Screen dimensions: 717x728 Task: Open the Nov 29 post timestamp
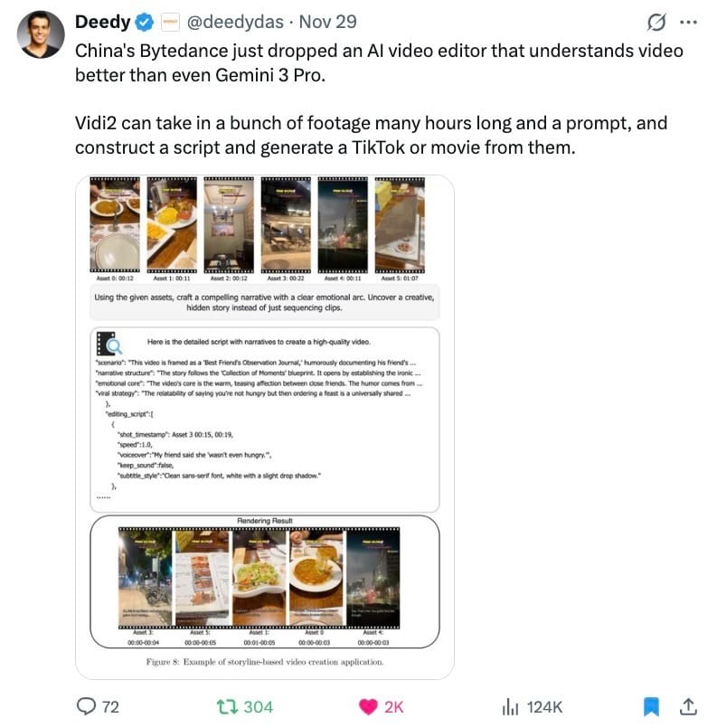point(327,22)
